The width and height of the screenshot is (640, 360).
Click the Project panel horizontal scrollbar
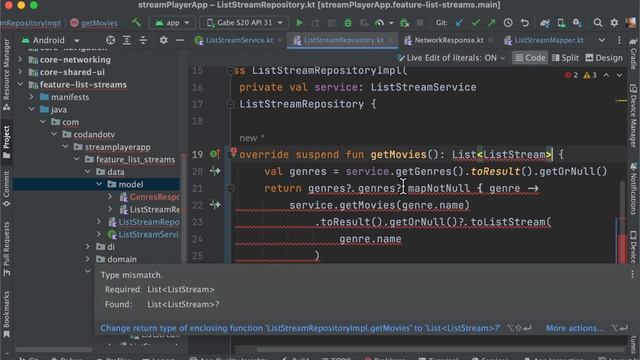point(53,349)
